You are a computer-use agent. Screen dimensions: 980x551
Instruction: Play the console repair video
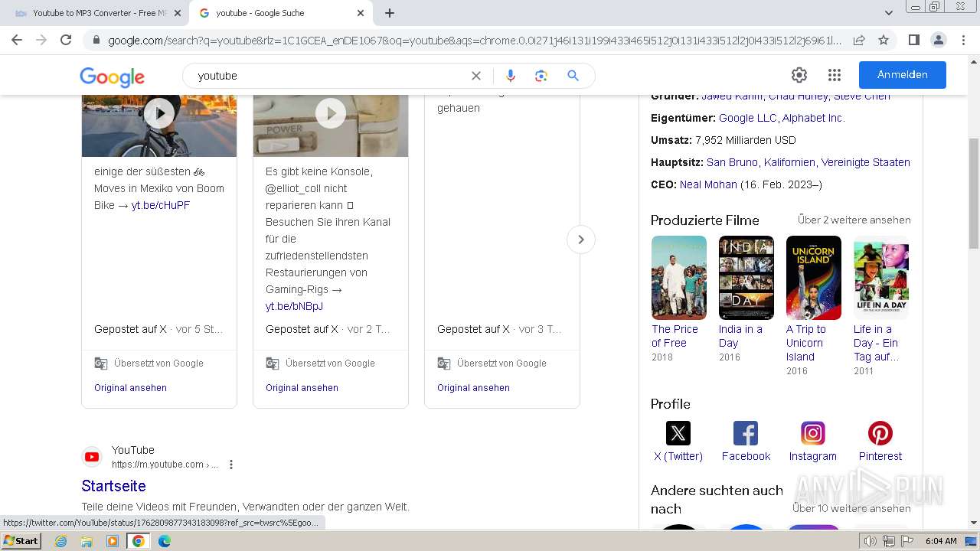(331, 113)
